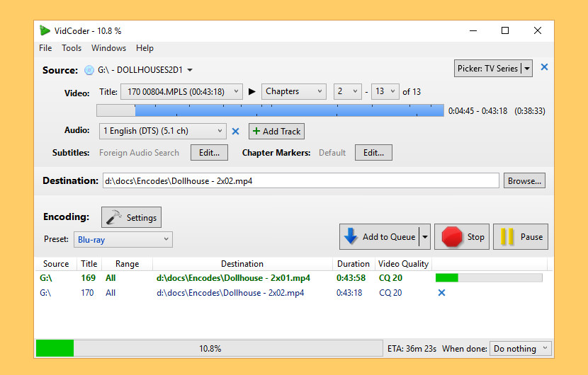Click the Range column header

coord(127,264)
